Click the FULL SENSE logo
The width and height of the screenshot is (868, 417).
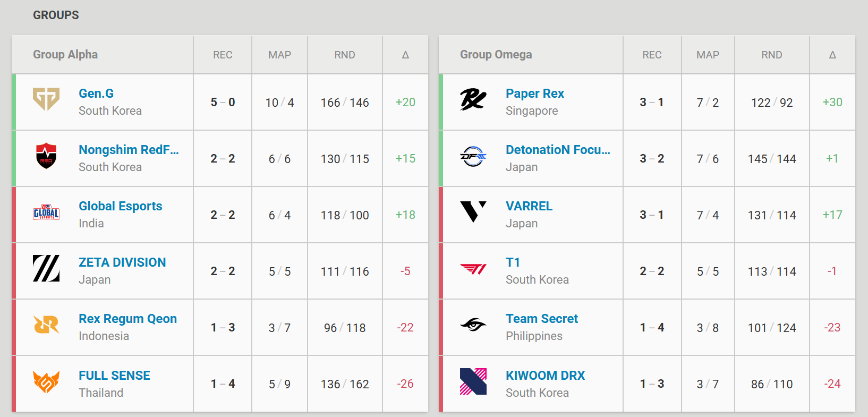click(46, 381)
